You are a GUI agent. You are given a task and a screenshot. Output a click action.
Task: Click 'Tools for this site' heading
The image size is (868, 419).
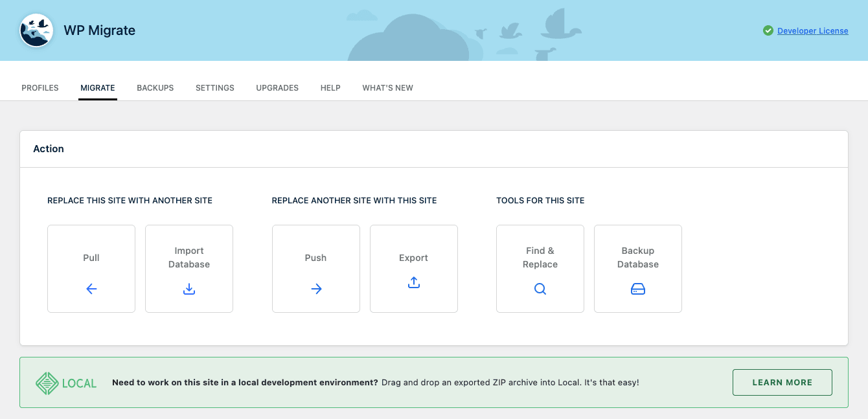(540, 201)
